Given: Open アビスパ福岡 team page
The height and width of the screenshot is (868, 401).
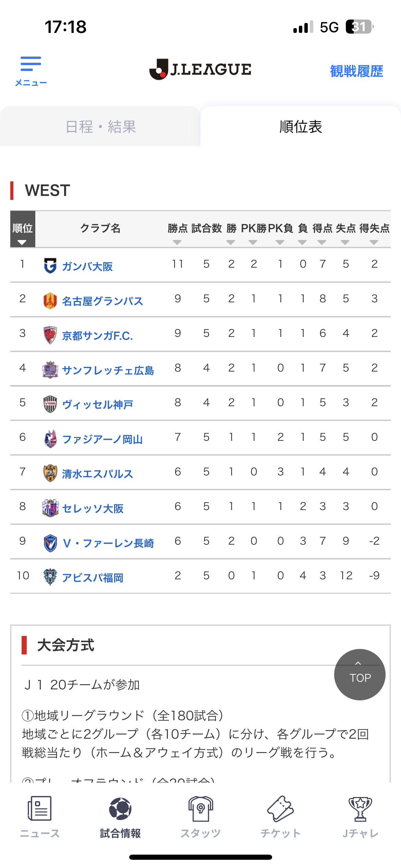Looking at the screenshot, I should pyautogui.click(x=93, y=578).
